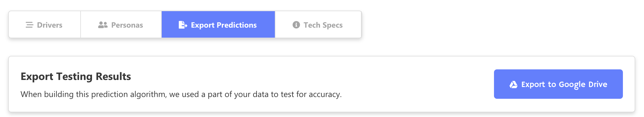The height and width of the screenshot is (117, 644).
Task: Click the hamburger lines icon beside Drivers
Action: tap(29, 25)
